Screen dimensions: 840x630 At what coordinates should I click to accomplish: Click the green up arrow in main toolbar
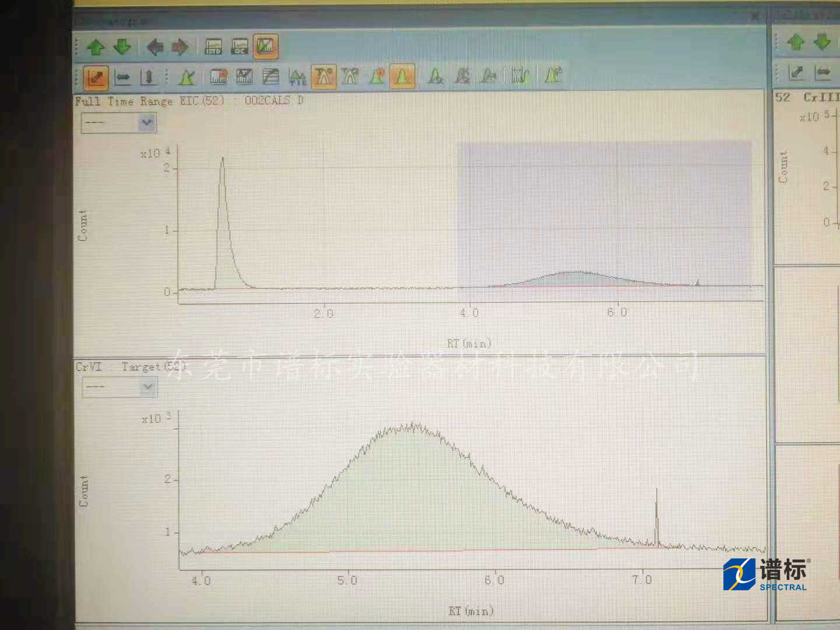96,47
